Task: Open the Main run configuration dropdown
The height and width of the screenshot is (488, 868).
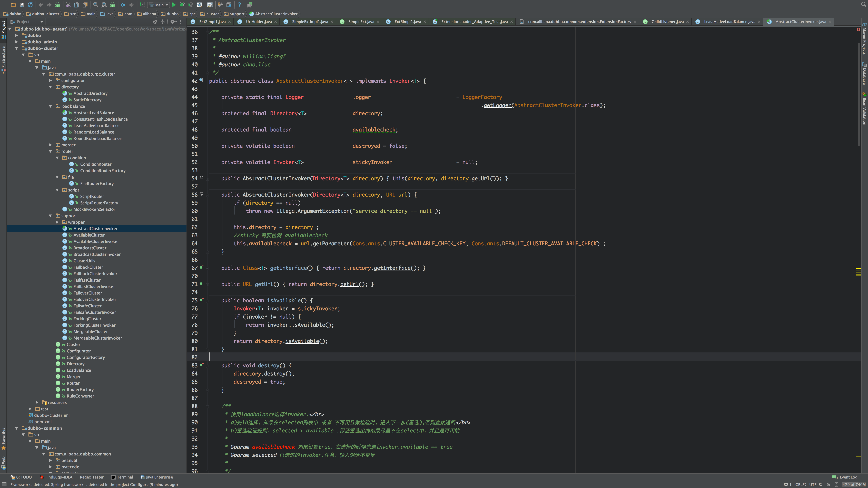Action: click(159, 5)
